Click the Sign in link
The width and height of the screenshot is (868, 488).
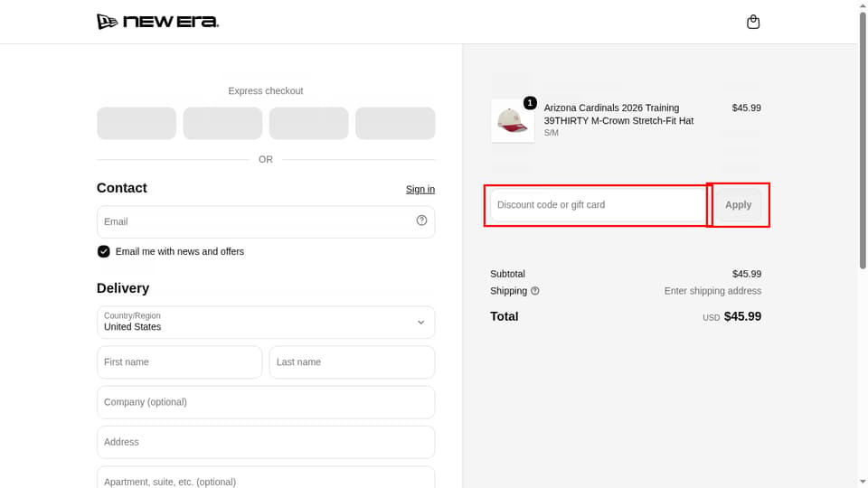420,189
